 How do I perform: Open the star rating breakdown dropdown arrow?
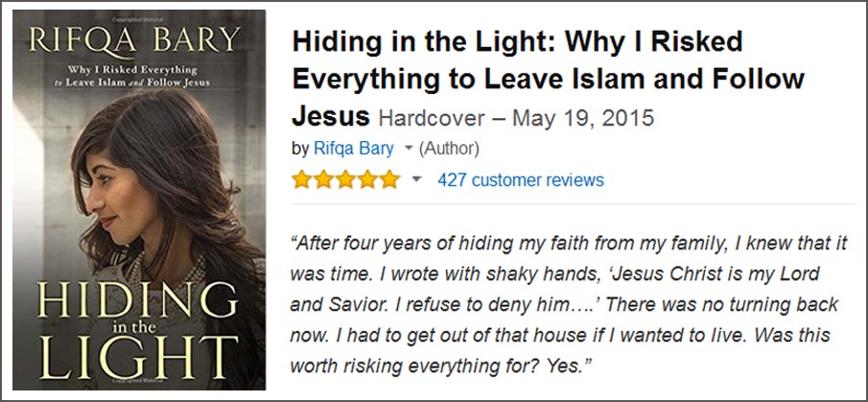pos(416,179)
